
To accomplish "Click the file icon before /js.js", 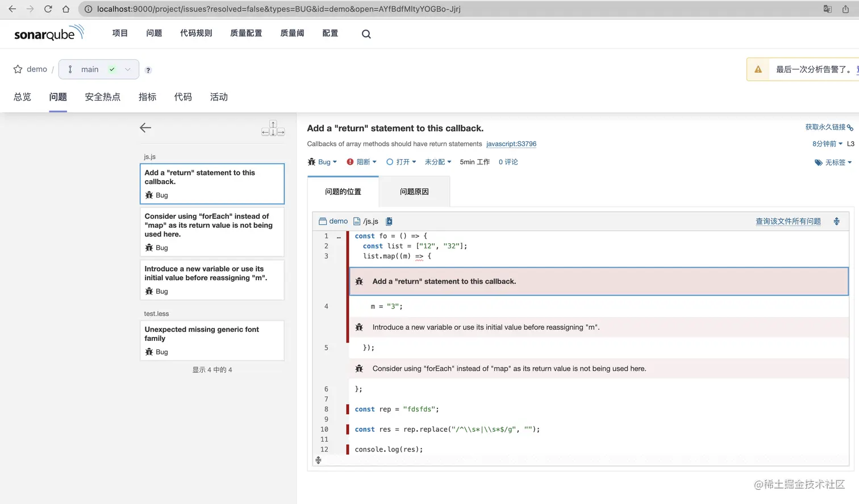I will tap(357, 221).
